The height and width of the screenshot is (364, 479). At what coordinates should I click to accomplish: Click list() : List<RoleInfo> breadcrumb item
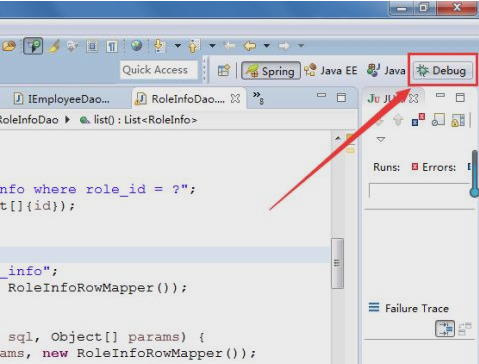click(138, 120)
